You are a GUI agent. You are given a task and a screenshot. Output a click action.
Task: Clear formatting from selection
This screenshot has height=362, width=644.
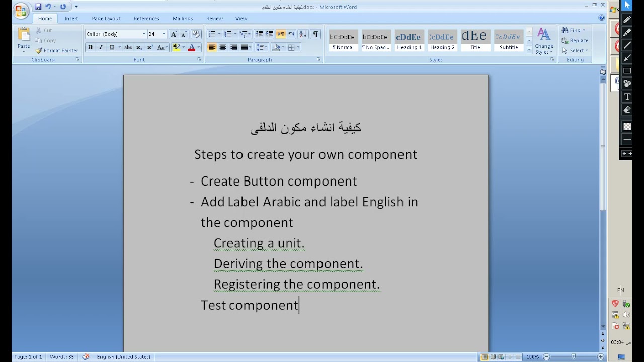[196, 34]
